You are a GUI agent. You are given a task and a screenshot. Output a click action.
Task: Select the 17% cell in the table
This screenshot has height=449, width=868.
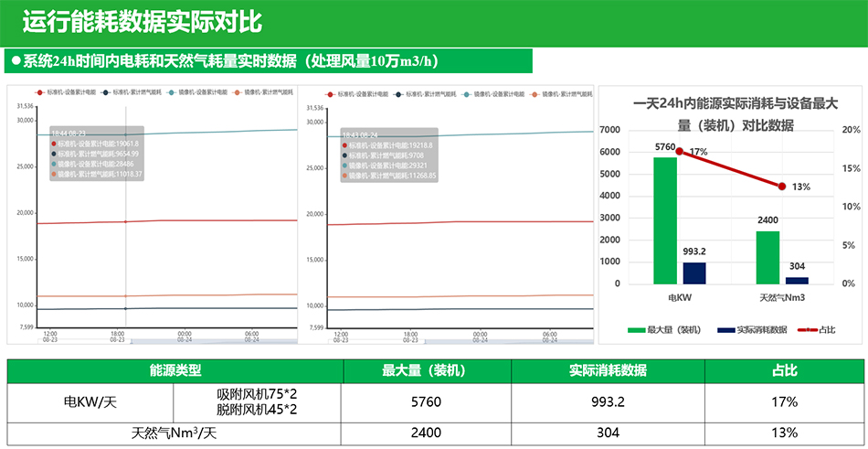(x=785, y=403)
